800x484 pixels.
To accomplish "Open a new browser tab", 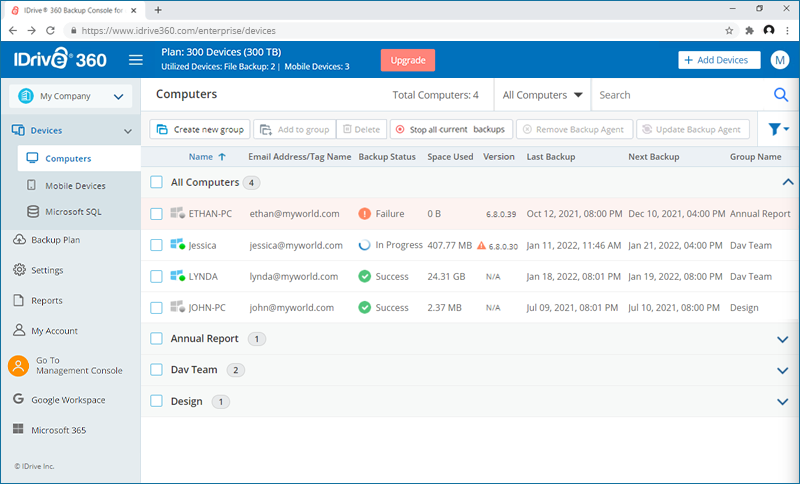I will [x=158, y=10].
